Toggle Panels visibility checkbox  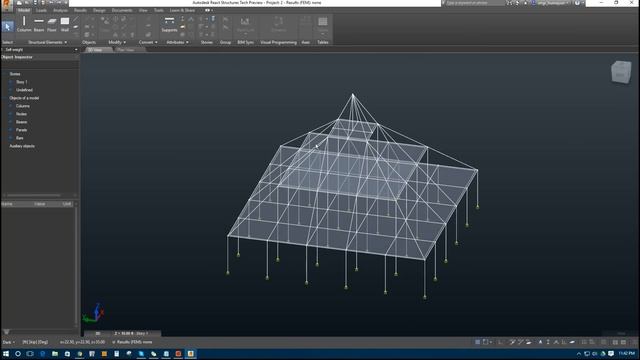point(11,130)
